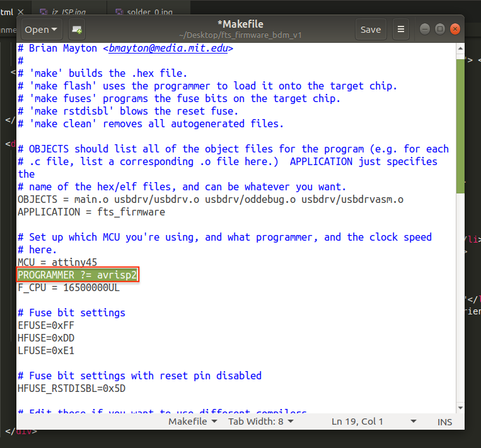Open the hamburger menu in gedit header
The height and width of the screenshot is (448, 481).
point(401,30)
